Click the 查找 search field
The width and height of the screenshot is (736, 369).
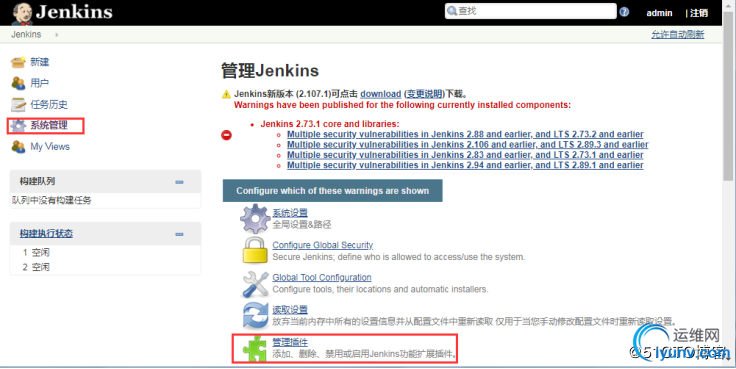click(x=530, y=11)
